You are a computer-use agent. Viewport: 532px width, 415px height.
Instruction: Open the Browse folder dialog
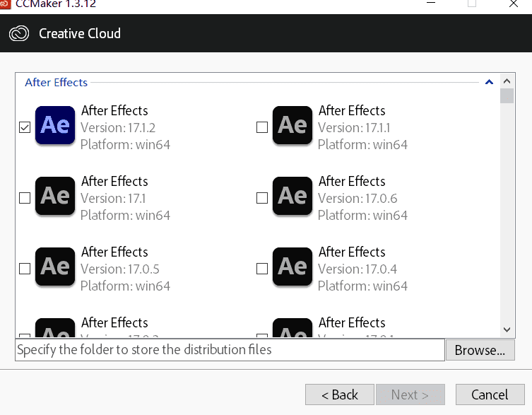(x=480, y=350)
